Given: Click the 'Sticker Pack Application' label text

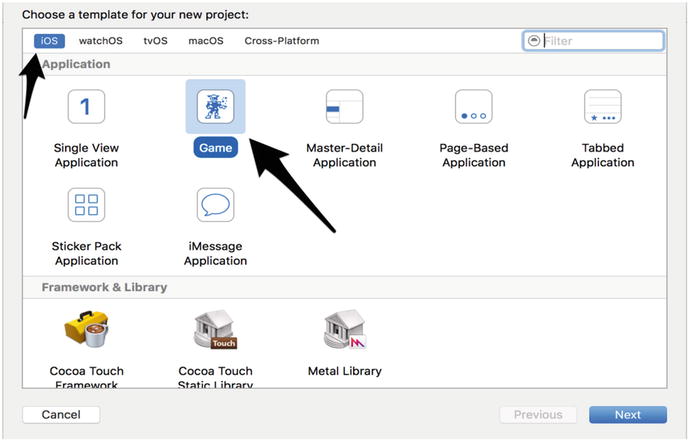Looking at the screenshot, I should coord(86,254).
